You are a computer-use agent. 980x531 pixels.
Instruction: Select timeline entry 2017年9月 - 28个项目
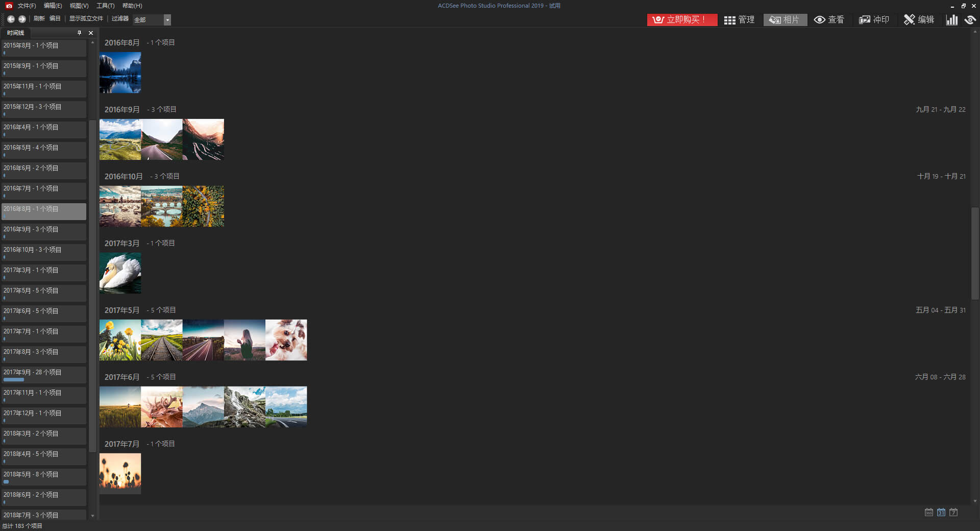44,375
